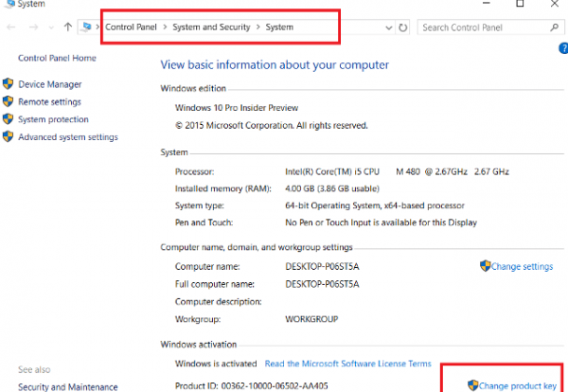Expand chevron after System and Security breadcrumb
The image size is (568, 392).
click(x=257, y=27)
